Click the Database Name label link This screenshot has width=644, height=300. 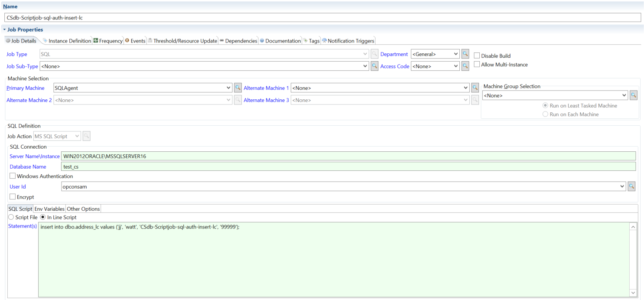[x=28, y=166]
